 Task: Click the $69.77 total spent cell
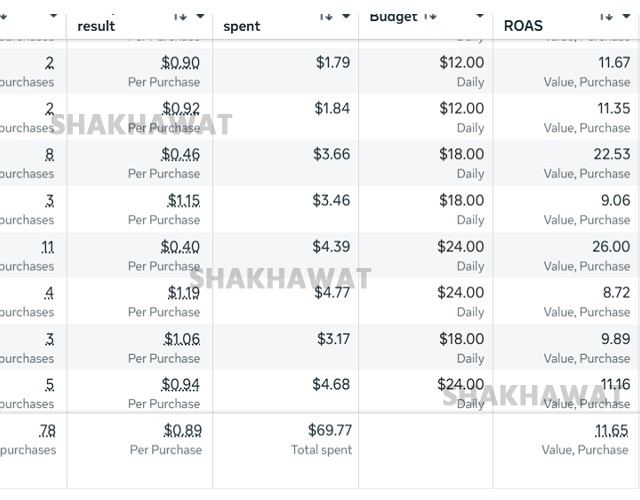tap(329, 430)
